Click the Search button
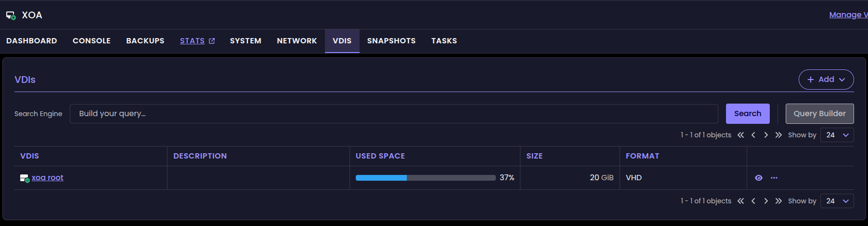868x226 pixels. [x=748, y=114]
